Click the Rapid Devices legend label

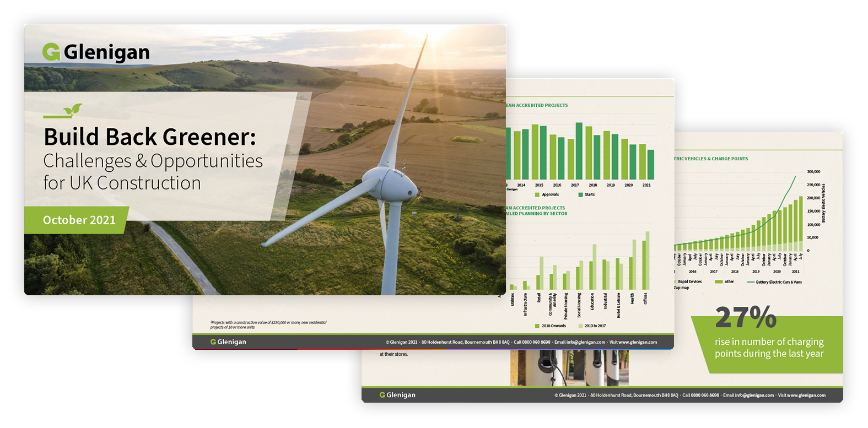click(x=689, y=281)
